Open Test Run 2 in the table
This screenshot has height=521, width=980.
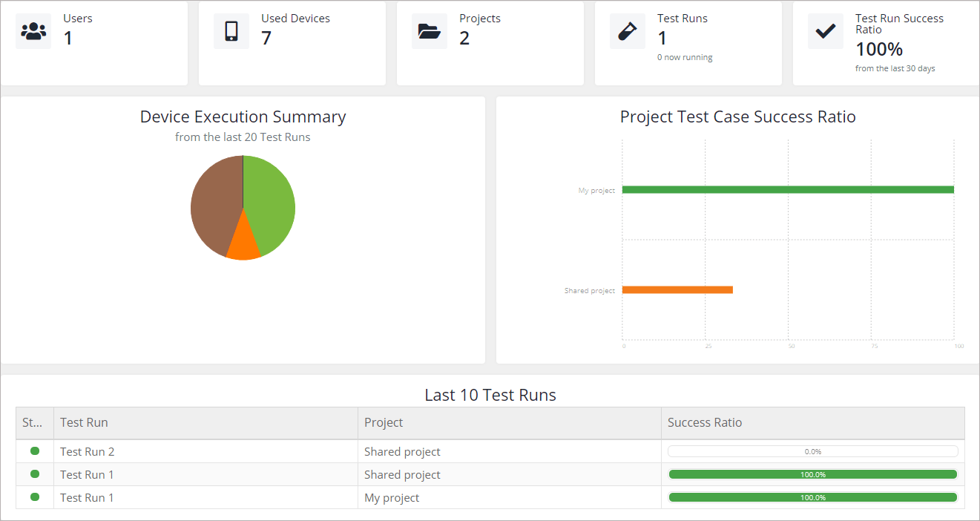pos(88,451)
